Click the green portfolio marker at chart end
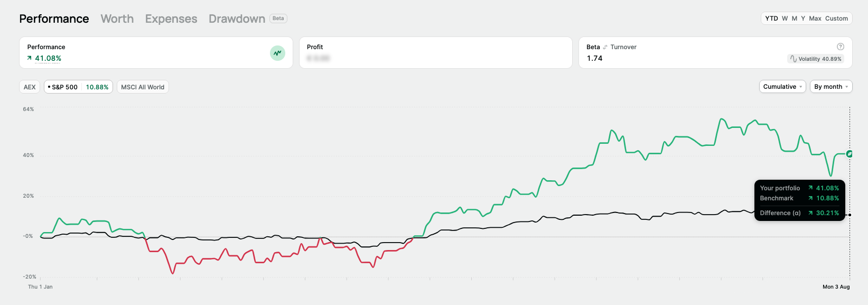This screenshot has height=305, width=868. (x=849, y=154)
